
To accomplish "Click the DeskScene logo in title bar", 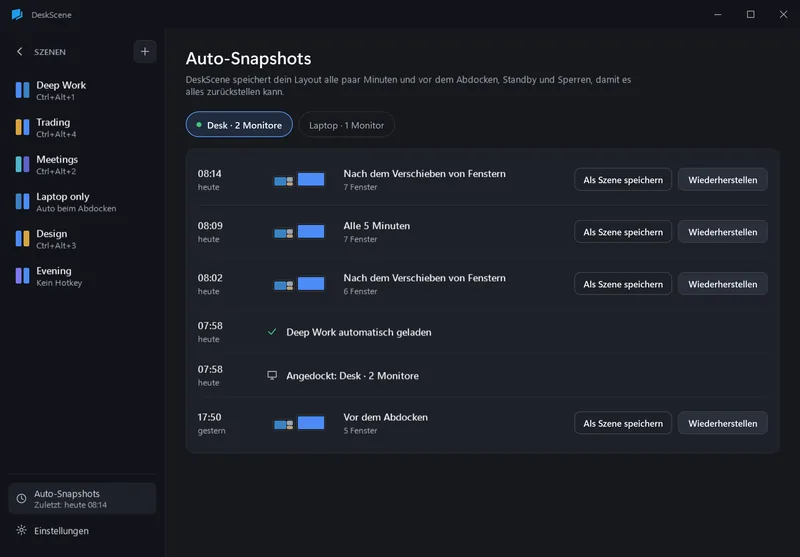I will tap(17, 14).
